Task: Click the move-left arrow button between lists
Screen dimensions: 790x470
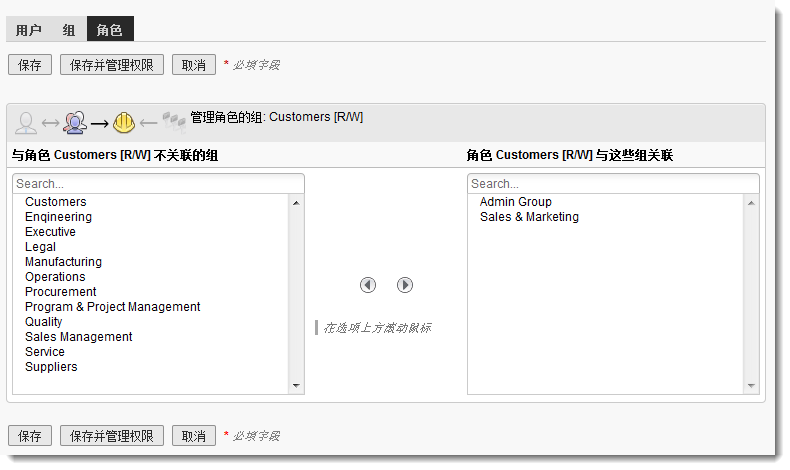Action: pyautogui.click(x=368, y=285)
